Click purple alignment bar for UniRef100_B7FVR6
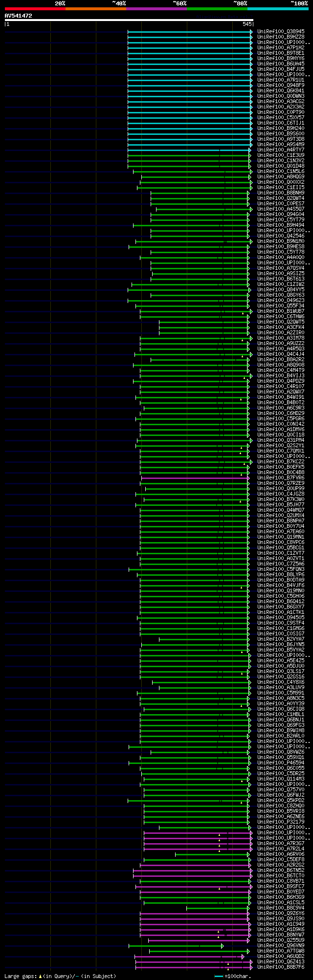The height and width of the screenshot is (980, 313). click(x=196, y=478)
